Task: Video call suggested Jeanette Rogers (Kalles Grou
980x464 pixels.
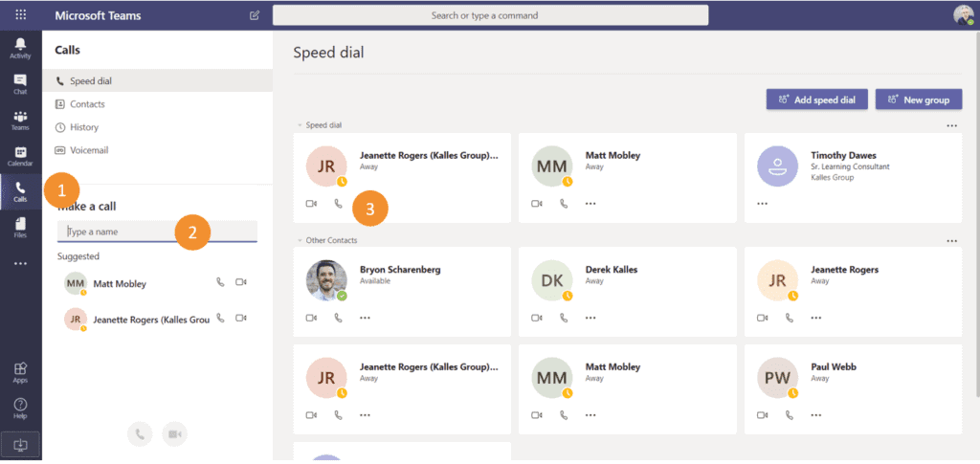Action: [240, 318]
